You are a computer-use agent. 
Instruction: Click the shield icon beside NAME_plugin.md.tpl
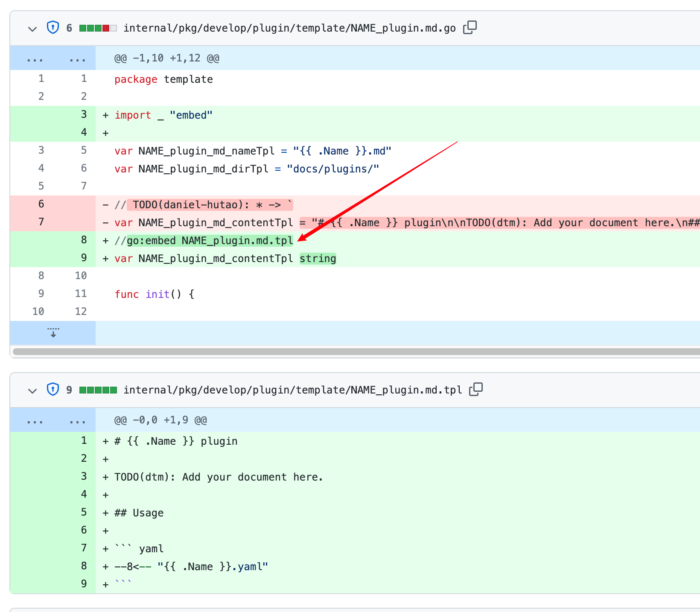click(x=53, y=390)
